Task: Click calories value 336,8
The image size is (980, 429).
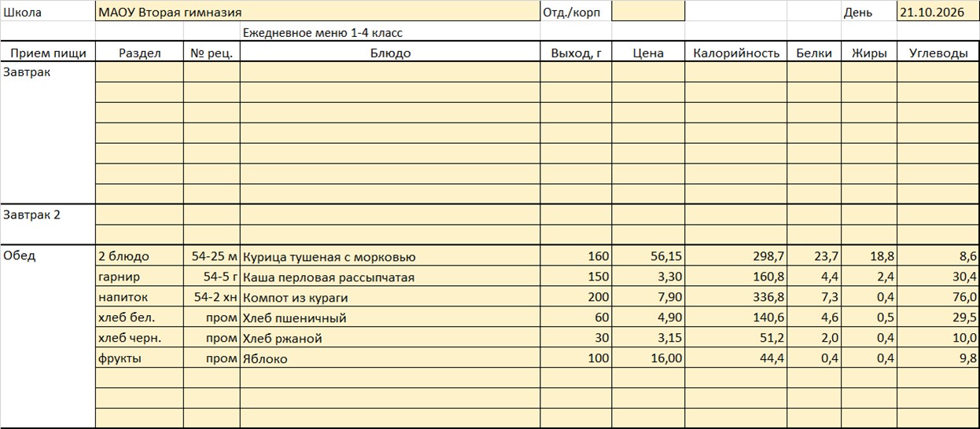Action: 736,297
